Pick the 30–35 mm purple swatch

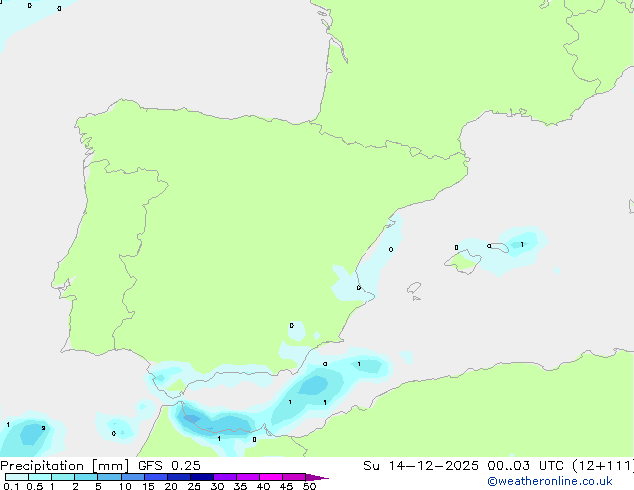pos(225,477)
